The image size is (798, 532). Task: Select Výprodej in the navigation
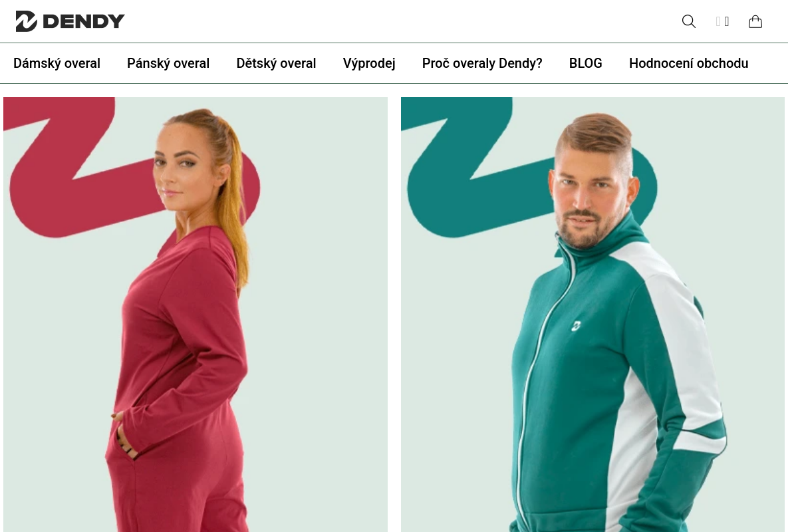[x=369, y=63]
